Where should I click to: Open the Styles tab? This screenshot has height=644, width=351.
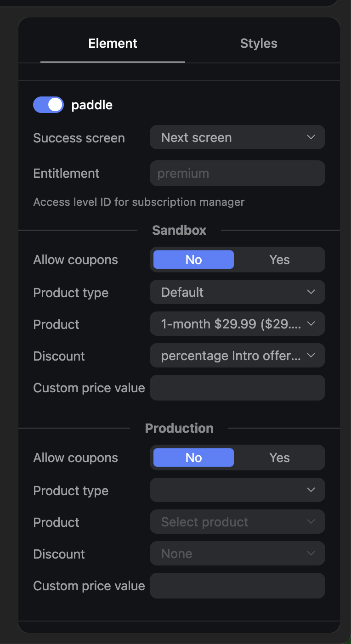coord(259,44)
